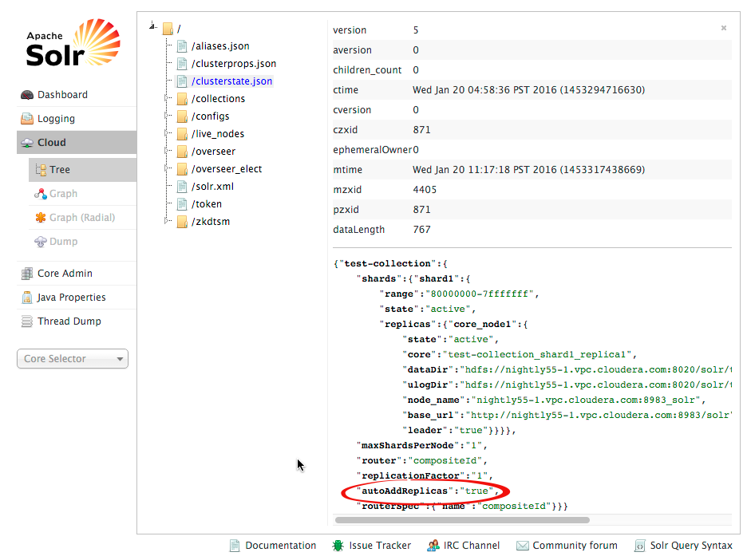This screenshot has width=751, height=560.
Task: Click the Dump cloud icon
Action: pyautogui.click(x=40, y=242)
